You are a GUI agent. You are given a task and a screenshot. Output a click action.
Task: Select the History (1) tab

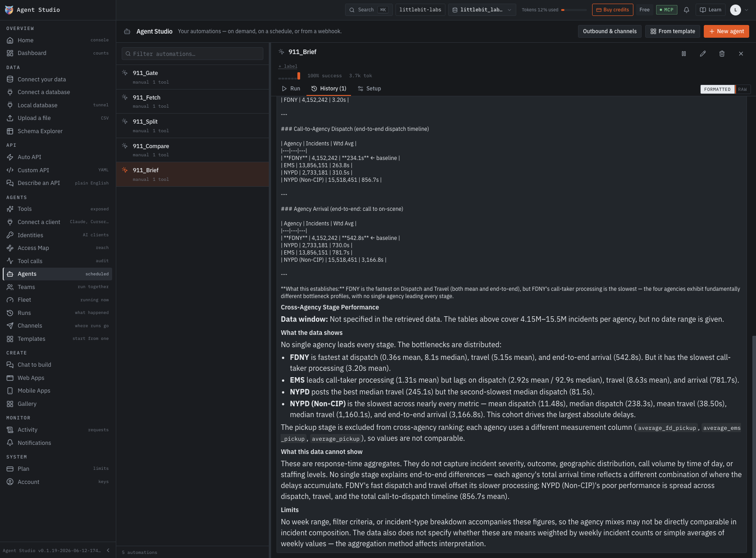pos(329,89)
